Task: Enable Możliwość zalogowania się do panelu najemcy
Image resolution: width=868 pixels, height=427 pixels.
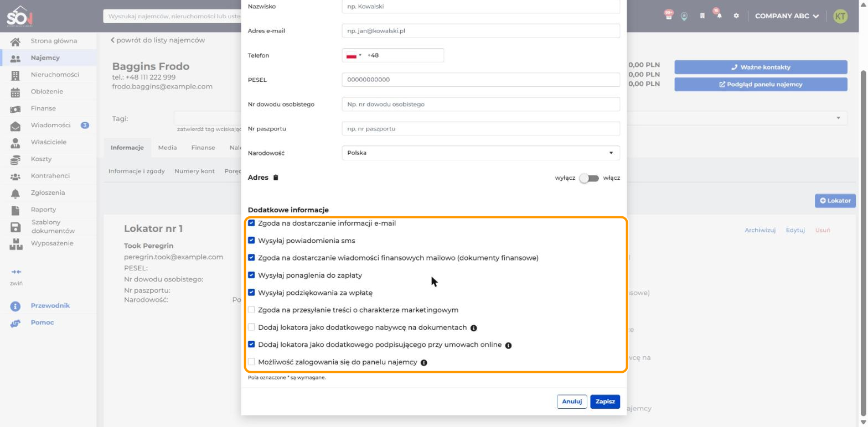Action: click(251, 362)
